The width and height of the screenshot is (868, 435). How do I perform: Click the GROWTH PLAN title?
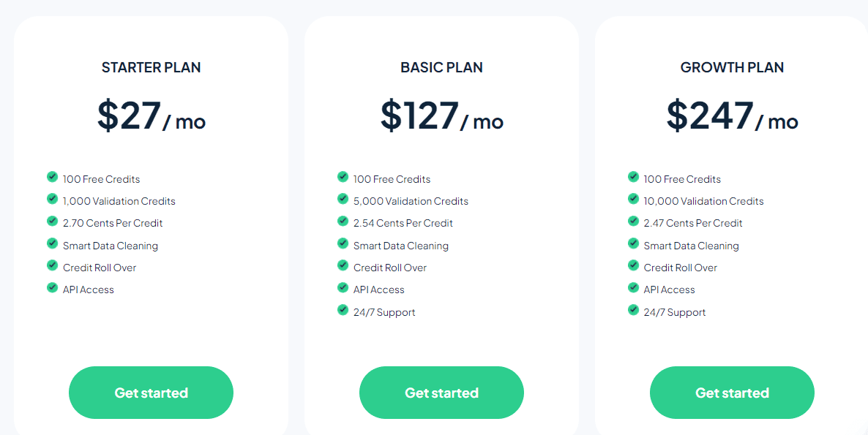(732, 67)
